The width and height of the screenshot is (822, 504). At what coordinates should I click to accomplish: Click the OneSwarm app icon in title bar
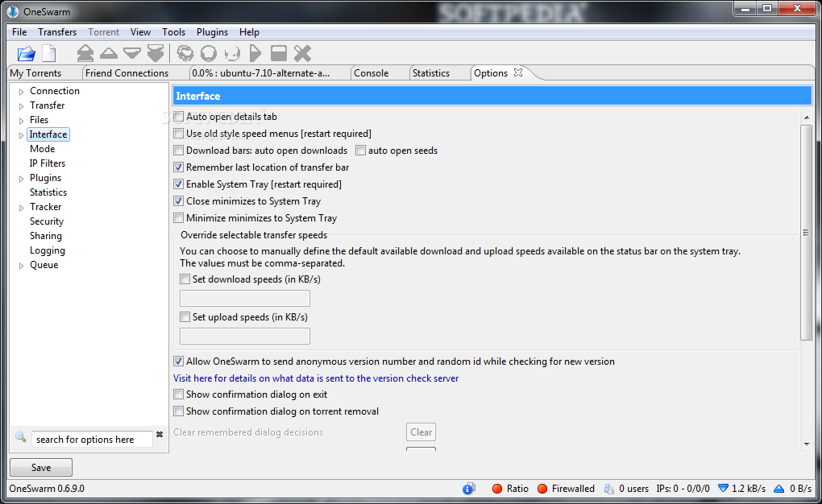coord(13,11)
